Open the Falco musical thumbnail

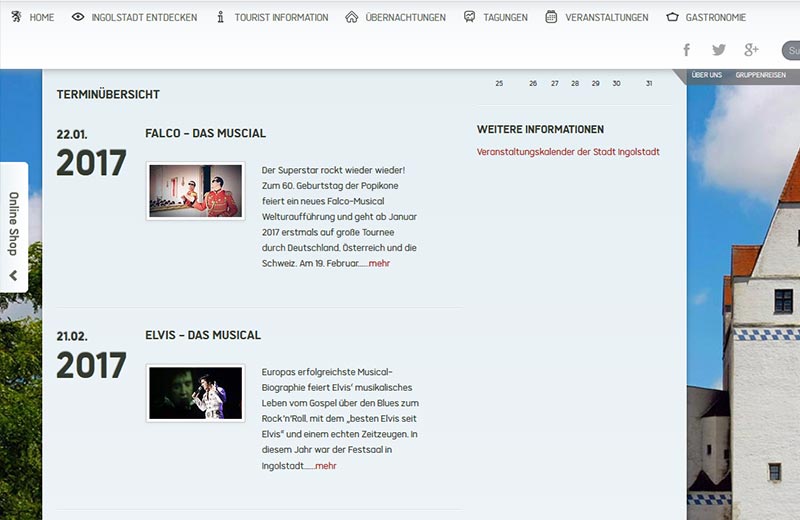point(195,191)
